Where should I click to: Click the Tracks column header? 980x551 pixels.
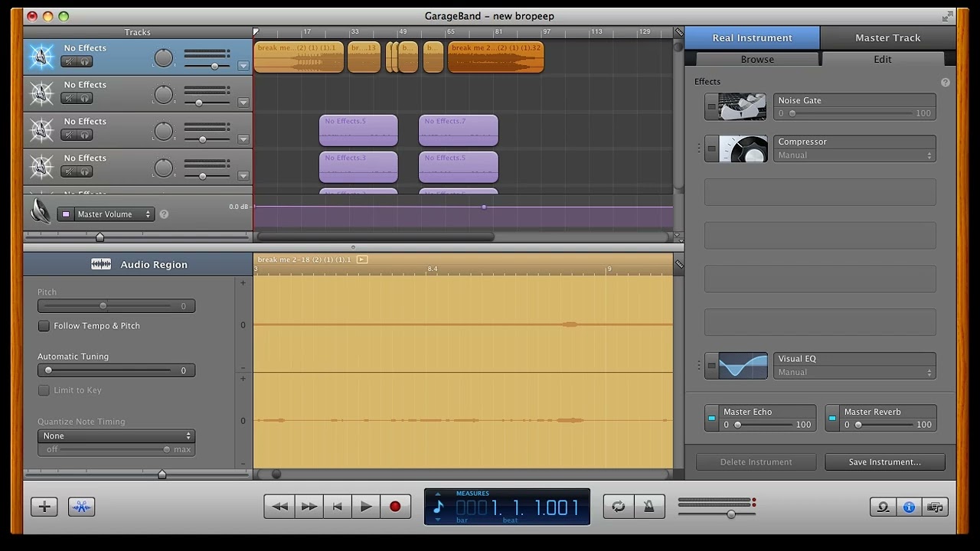point(138,32)
